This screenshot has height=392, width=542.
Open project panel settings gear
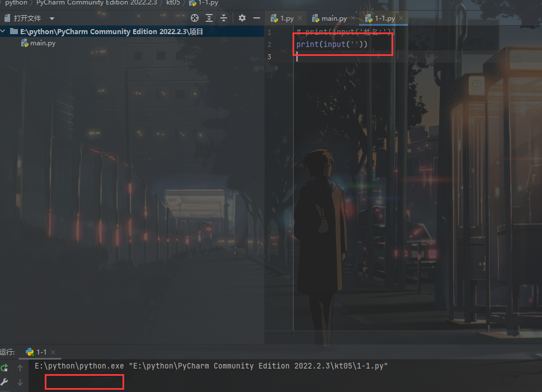(x=242, y=18)
